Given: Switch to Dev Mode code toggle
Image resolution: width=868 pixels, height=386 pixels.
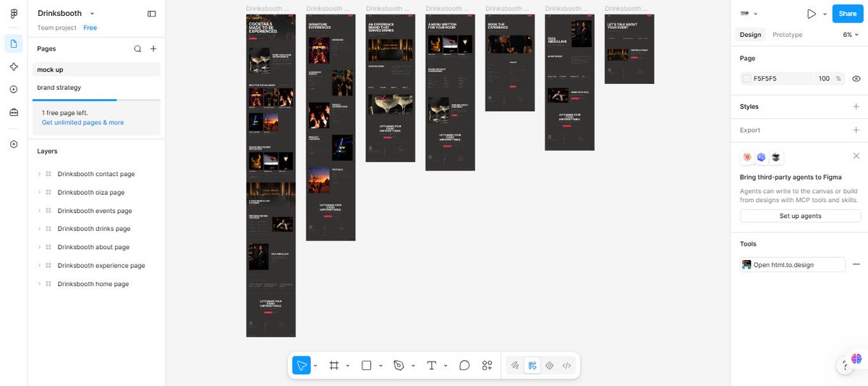Looking at the screenshot, I should point(567,366).
